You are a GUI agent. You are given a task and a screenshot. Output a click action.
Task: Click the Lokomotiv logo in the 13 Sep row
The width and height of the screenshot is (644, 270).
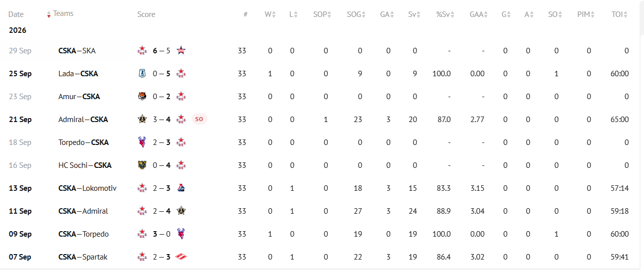point(182,188)
